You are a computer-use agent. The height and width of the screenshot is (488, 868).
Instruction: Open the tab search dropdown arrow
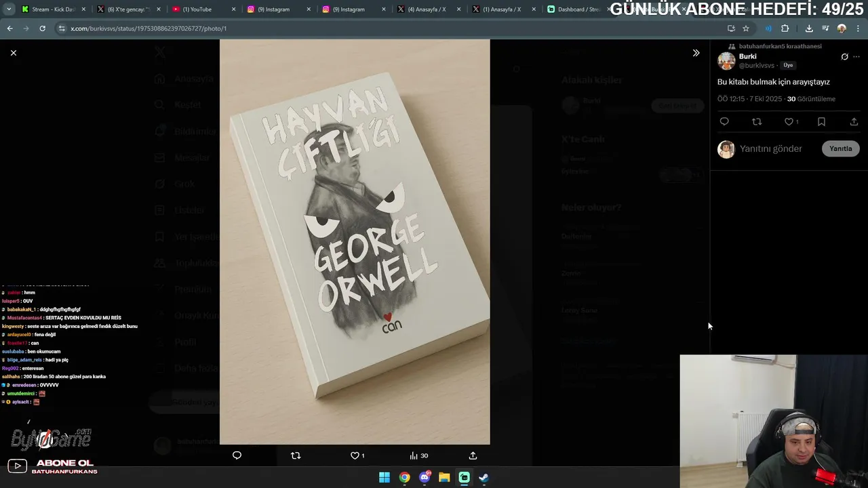(x=9, y=9)
